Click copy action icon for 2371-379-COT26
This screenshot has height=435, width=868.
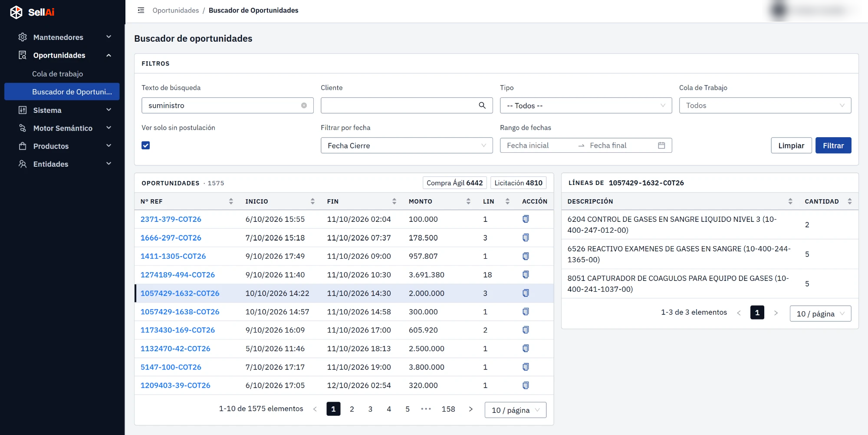526,219
